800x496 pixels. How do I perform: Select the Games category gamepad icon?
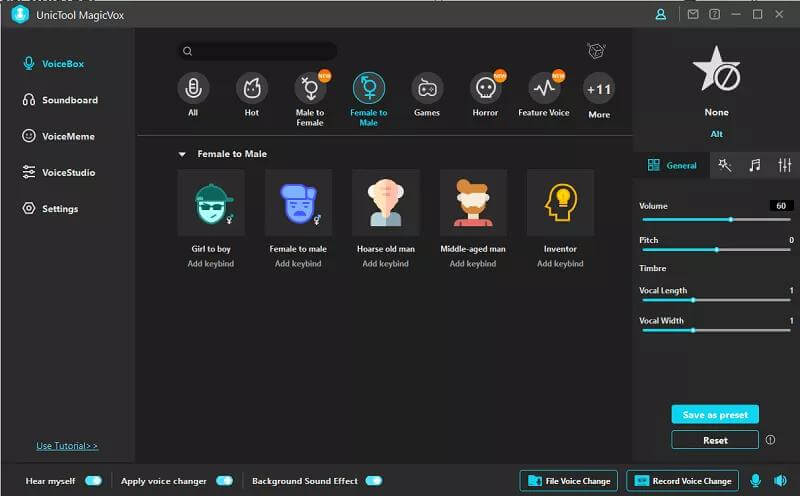pos(427,89)
